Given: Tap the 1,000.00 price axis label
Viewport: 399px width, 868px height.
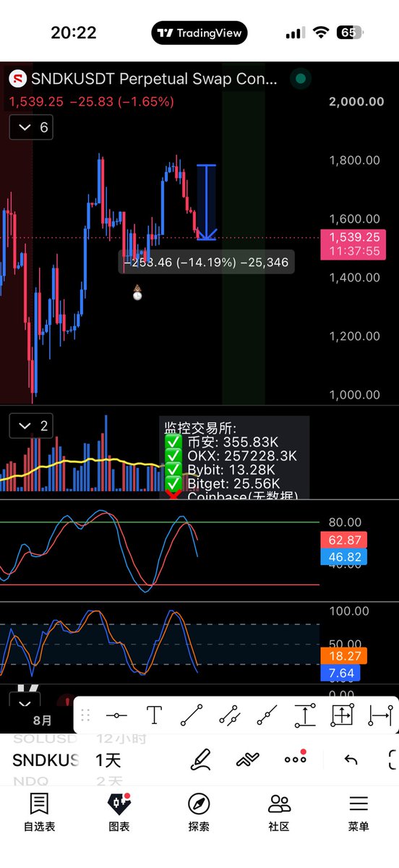Looking at the screenshot, I should 354,395.
